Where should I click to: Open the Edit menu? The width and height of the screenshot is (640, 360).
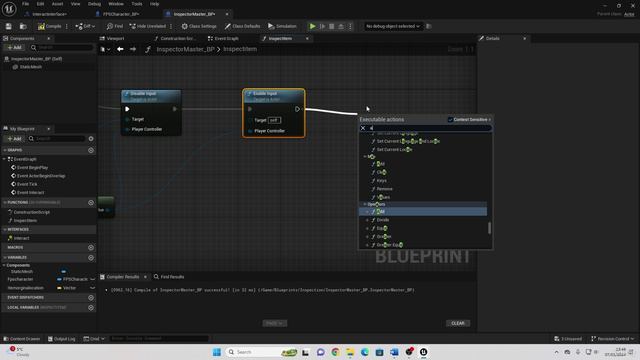point(40,4)
